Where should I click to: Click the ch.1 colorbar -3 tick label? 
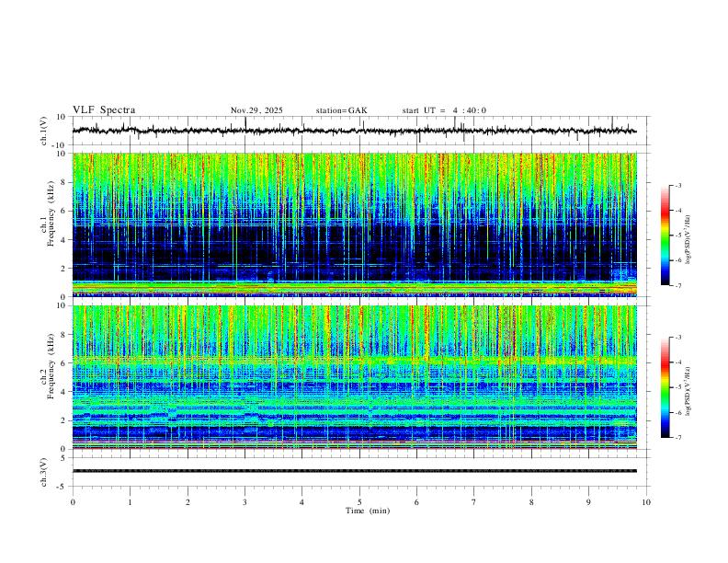pos(677,185)
